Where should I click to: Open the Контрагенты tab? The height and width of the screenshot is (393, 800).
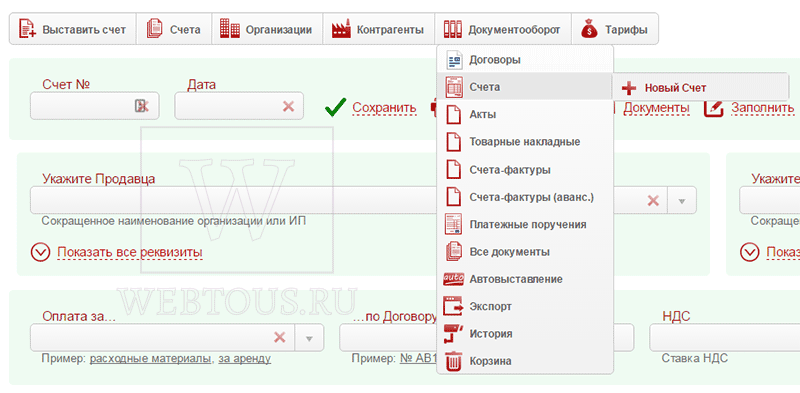click(378, 29)
